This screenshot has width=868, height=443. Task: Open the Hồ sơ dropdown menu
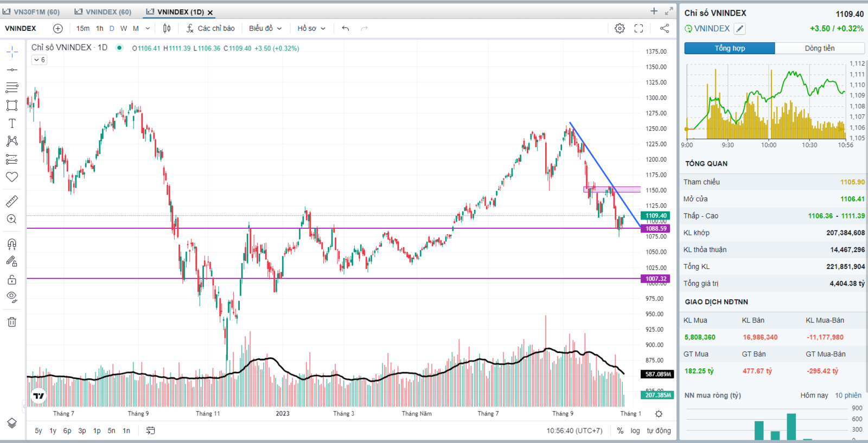(311, 28)
